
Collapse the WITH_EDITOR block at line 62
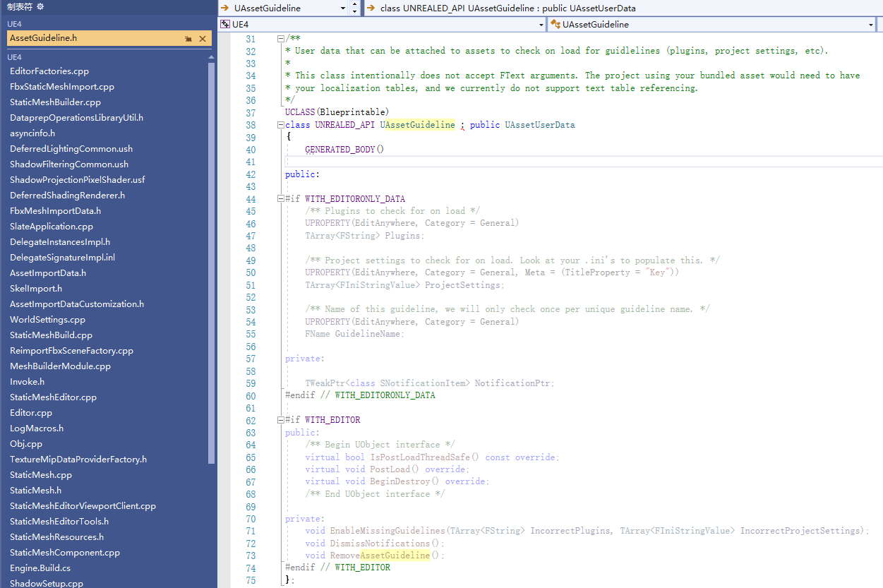coord(281,420)
